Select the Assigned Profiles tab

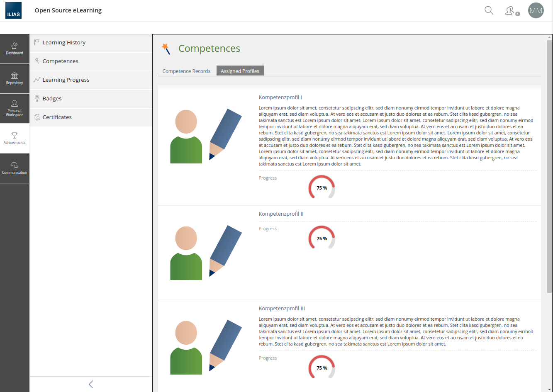tap(240, 71)
